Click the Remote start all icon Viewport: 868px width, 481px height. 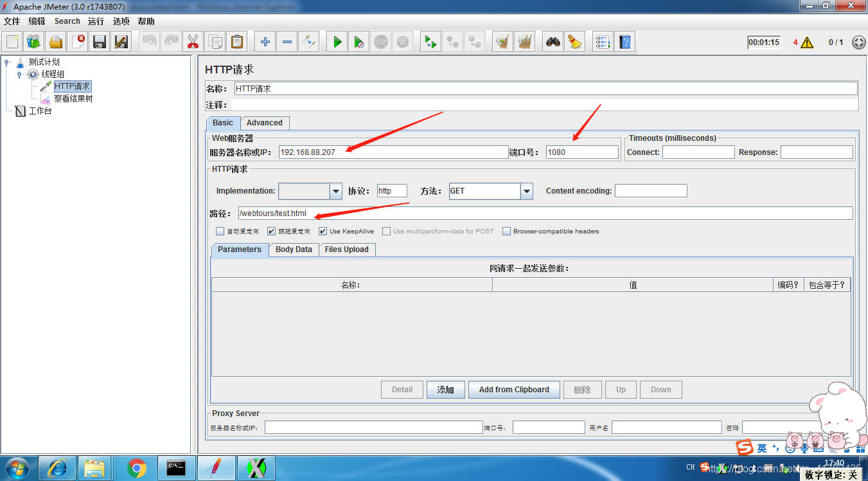coord(430,42)
